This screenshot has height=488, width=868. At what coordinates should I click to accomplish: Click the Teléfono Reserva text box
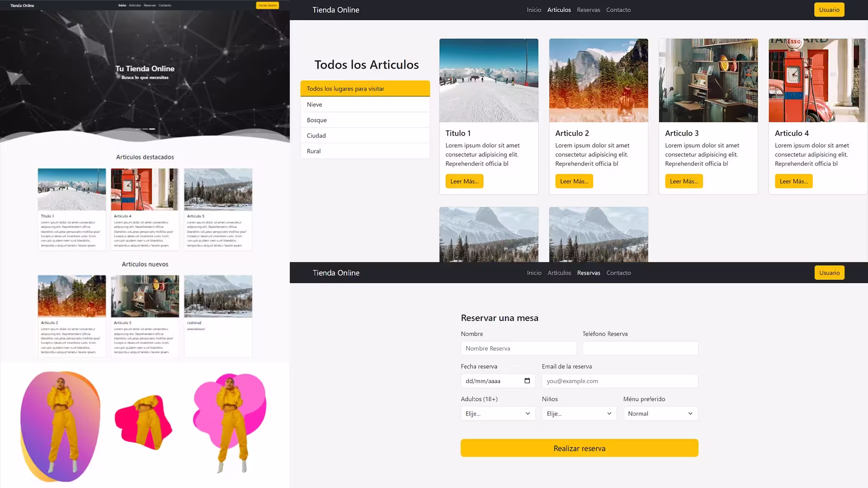tap(640, 348)
